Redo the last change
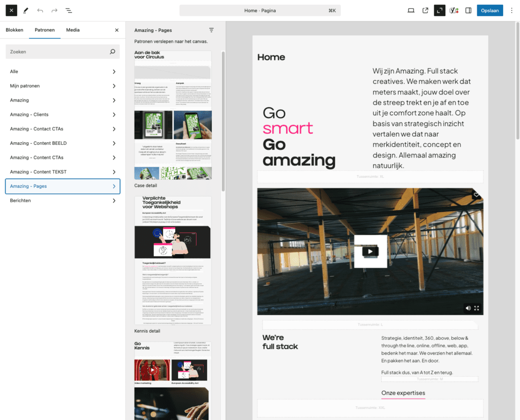 point(54,10)
